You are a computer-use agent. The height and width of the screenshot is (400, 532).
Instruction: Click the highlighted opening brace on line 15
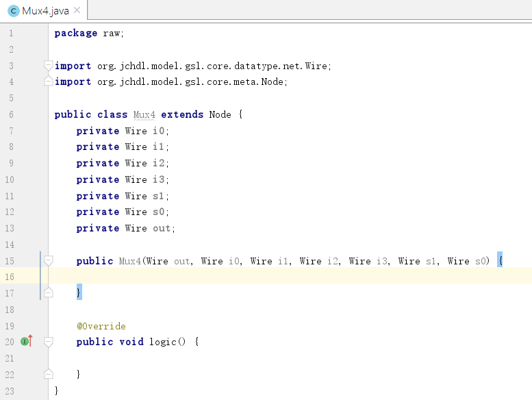[x=501, y=261]
